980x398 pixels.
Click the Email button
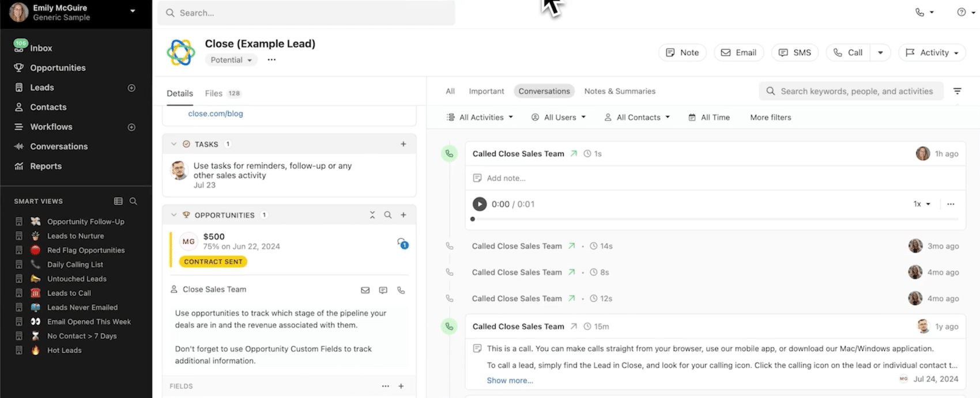[x=739, y=52]
